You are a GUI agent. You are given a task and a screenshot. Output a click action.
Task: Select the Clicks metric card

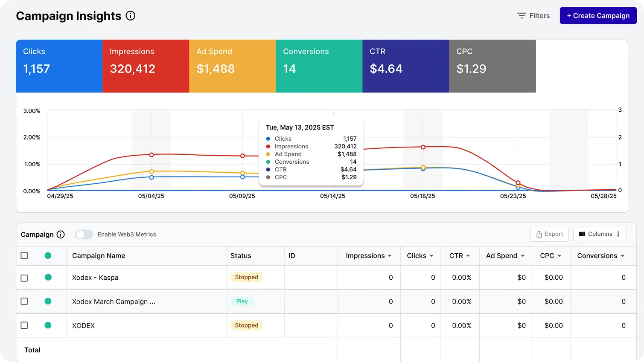(x=59, y=66)
